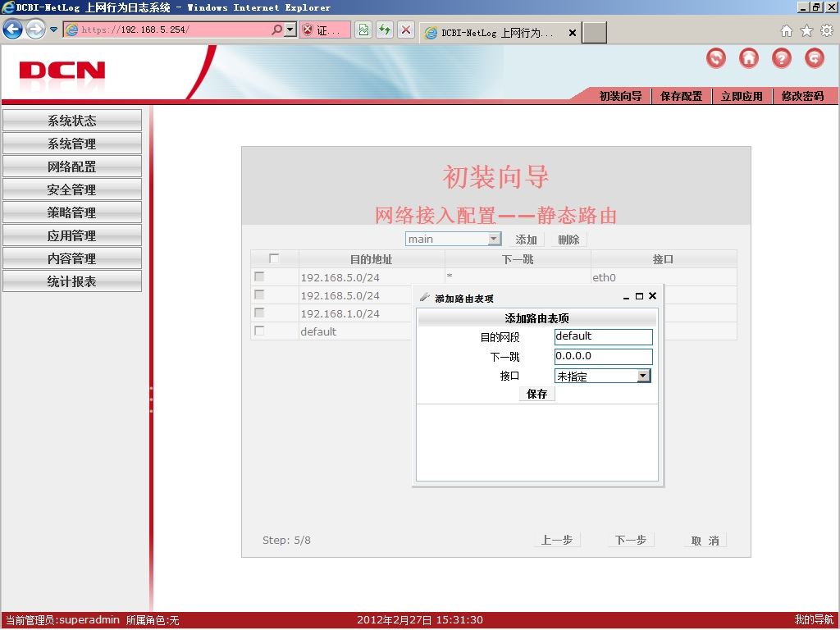Click the 目的网段 field containing default

(x=603, y=337)
